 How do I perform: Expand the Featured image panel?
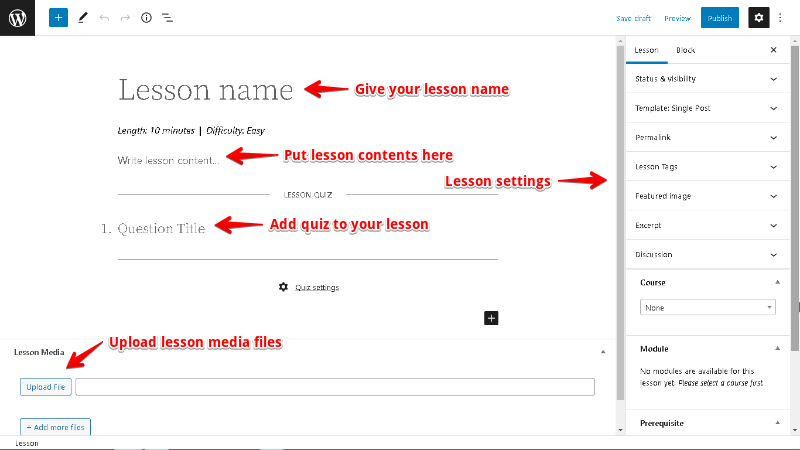pyautogui.click(x=707, y=196)
